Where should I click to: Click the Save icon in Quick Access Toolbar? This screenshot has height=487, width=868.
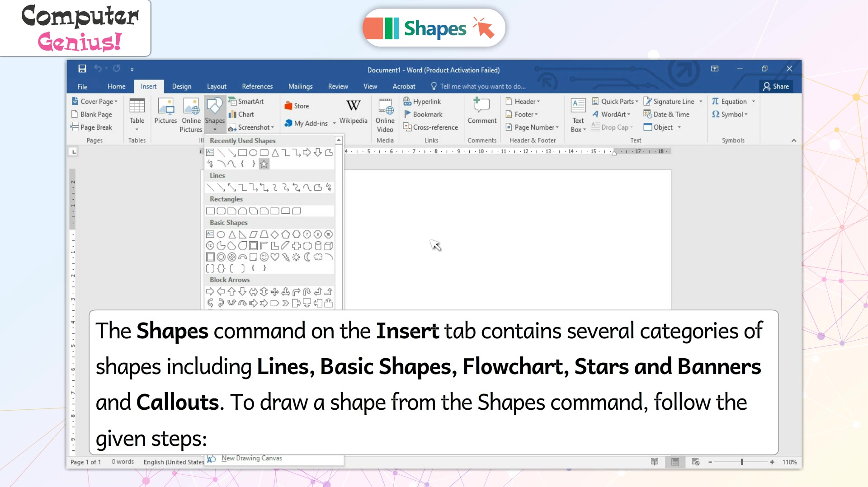82,69
